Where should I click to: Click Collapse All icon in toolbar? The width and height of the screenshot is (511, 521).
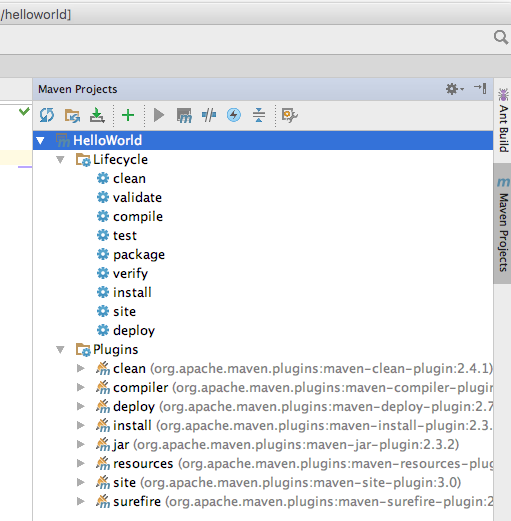coord(259,115)
